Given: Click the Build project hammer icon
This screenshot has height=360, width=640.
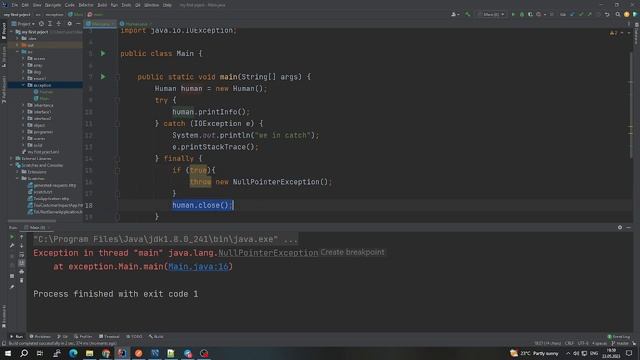Looking at the screenshot, I should [x=468, y=14].
